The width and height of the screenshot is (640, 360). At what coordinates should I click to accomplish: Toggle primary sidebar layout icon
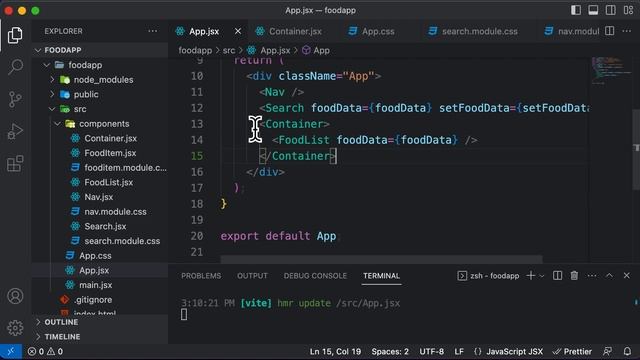576,10
